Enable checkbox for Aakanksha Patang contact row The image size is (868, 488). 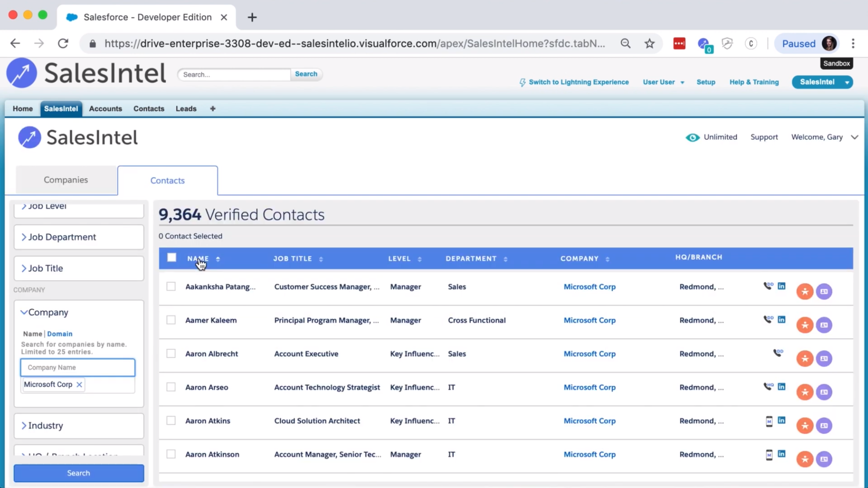[x=171, y=286]
